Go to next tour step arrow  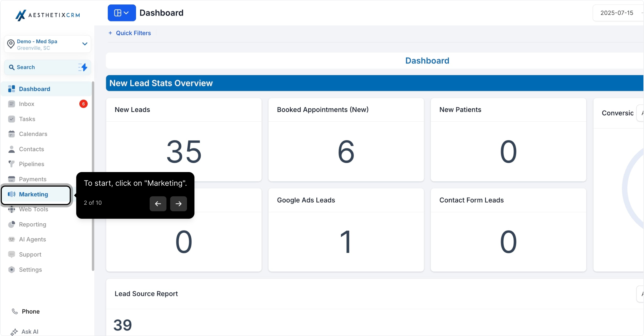tap(179, 204)
